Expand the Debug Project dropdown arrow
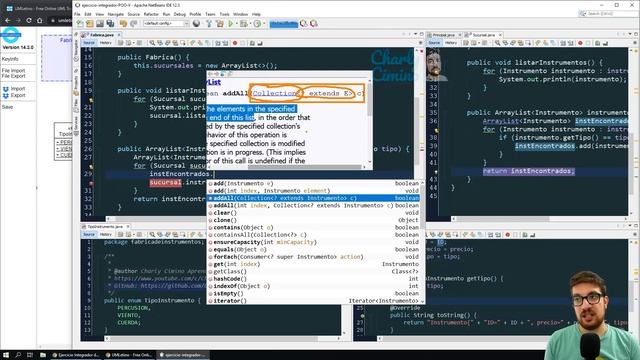 [x=250, y=24]
